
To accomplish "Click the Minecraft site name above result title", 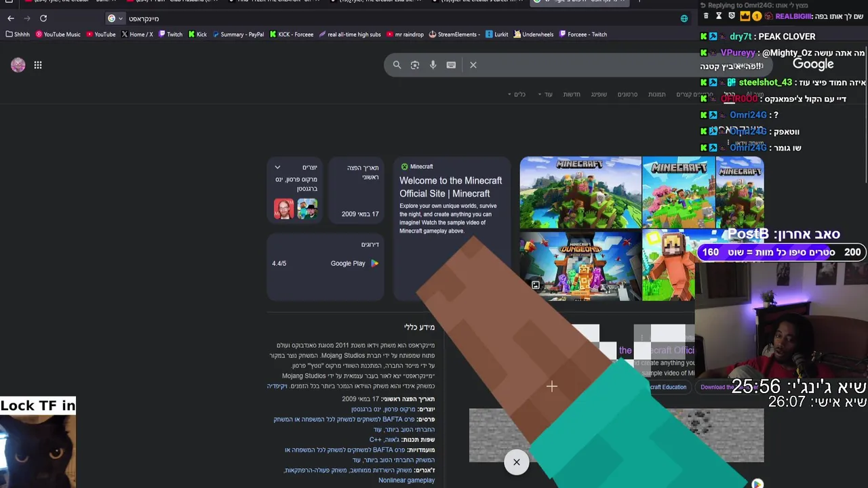I will tap(421, 167).
